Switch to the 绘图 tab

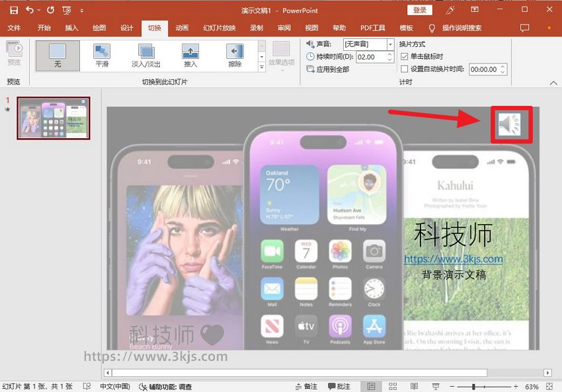pyautogui.click(x=99, y=28)
